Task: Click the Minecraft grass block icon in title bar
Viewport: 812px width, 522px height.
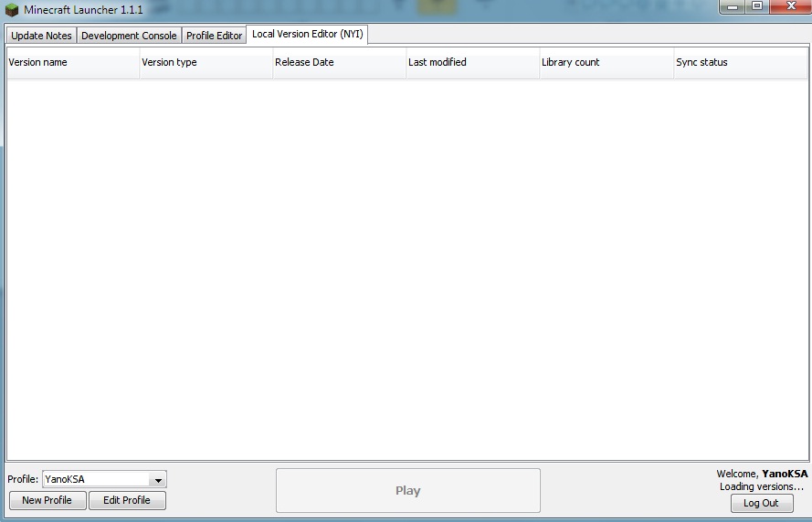Action: (x=11, y=10)
